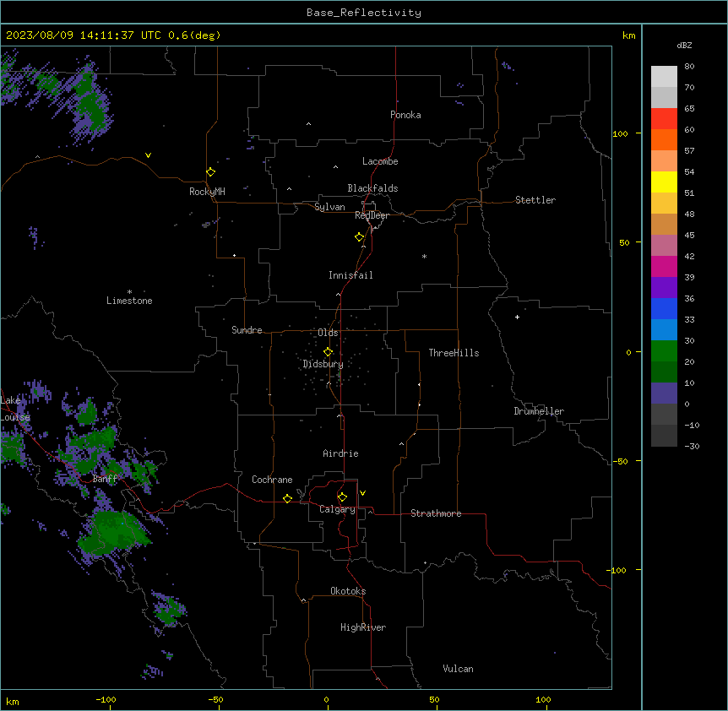
Task: Click the ThreeHills label
Action: [x=454, y=353]
